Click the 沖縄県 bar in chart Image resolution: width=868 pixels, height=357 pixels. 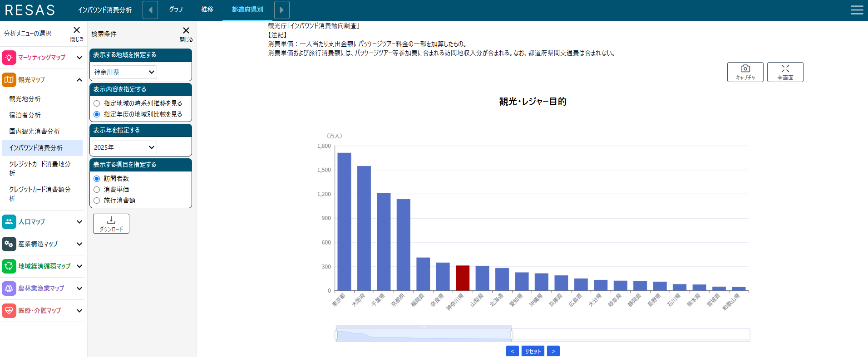point(542,282)
